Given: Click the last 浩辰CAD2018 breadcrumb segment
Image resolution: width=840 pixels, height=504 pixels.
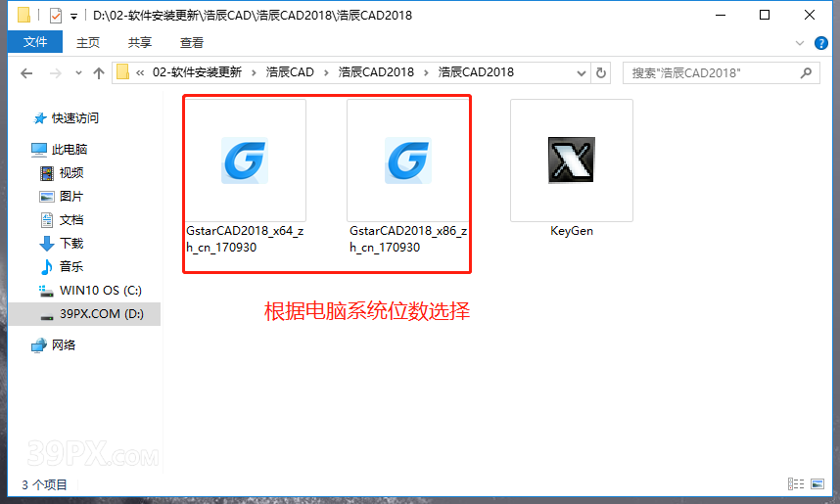Looking at the screenshot, I should coord(476,72).
